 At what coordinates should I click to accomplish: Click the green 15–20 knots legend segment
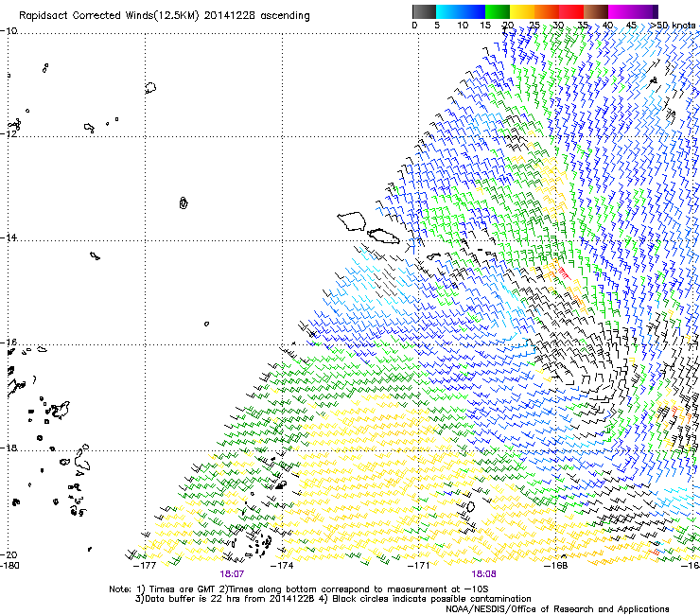(498, 11)
